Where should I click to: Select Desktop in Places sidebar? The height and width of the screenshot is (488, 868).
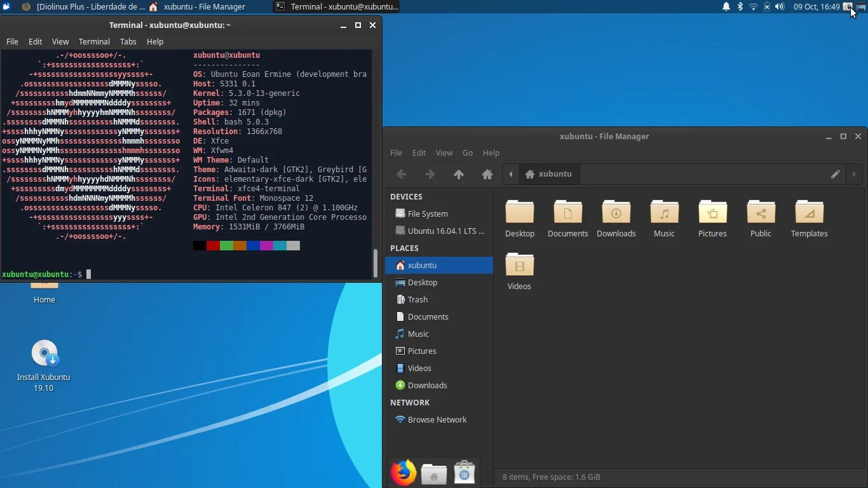[439, 282]
